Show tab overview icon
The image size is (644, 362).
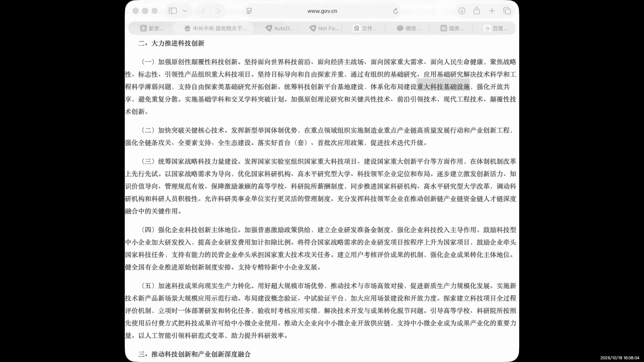pos(507,11)
